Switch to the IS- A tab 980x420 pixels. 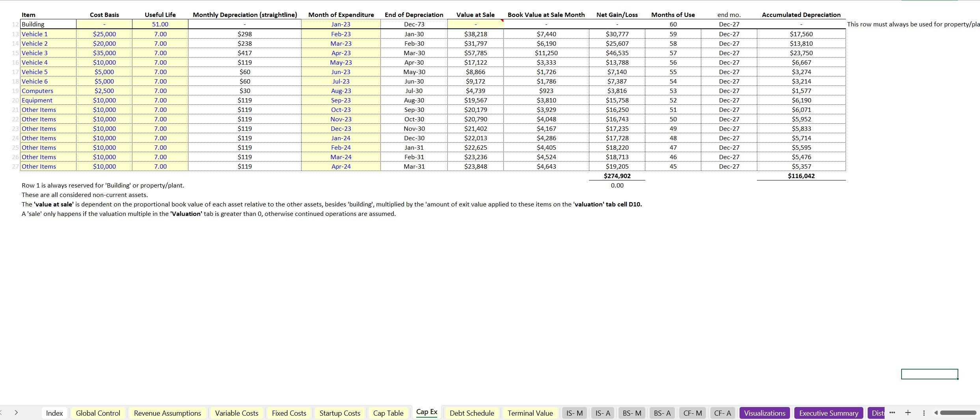[x=603, y=413]
